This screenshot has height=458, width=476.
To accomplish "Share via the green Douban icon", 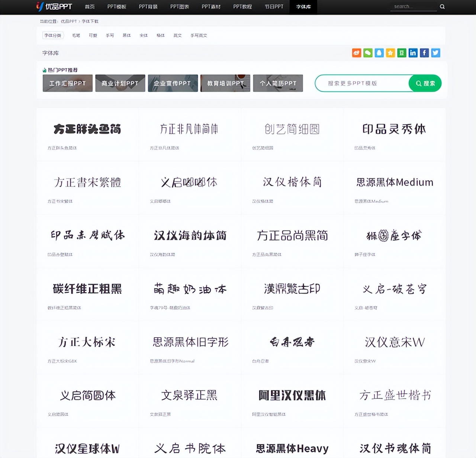I will (402, 53).
